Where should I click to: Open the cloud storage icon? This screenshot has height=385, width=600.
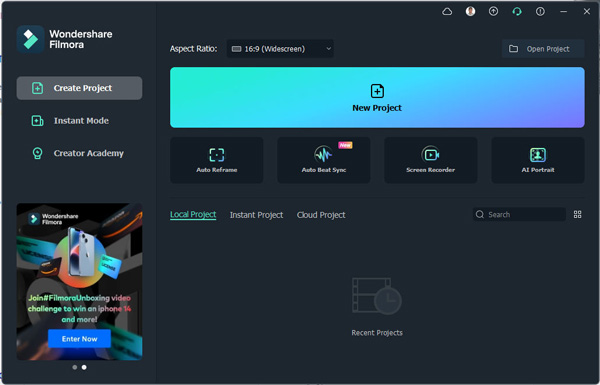[x=447, y=12]
